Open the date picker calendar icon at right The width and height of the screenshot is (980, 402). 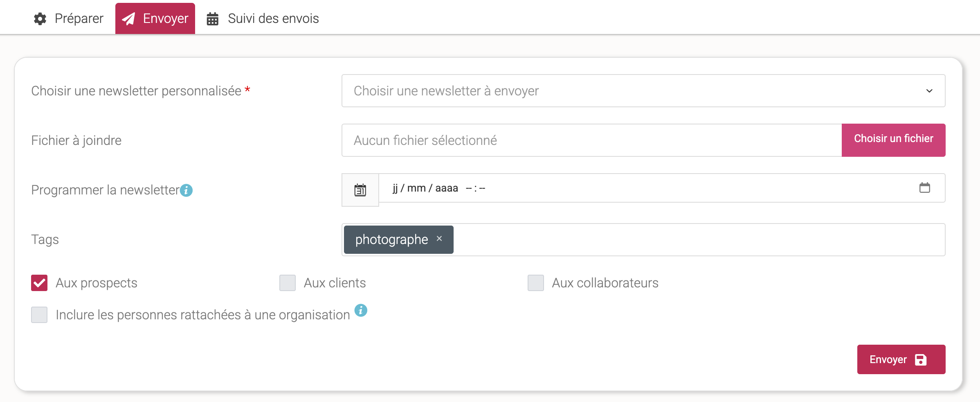click(924, 188)
